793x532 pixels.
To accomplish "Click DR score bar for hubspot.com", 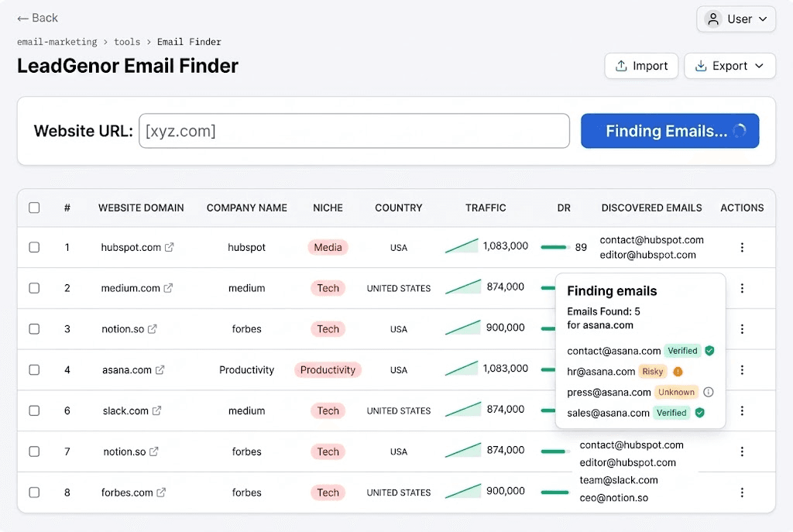I will coord(555,247).
